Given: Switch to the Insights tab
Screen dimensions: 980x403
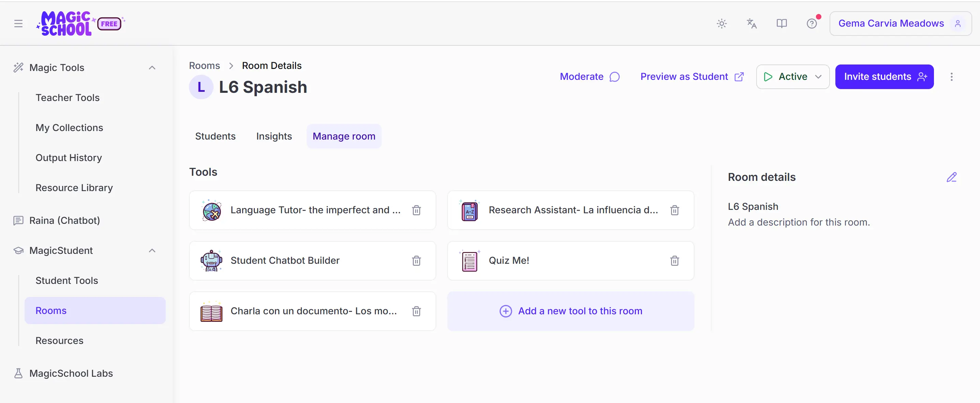Looking at the screenshot, I should pos(274,136).
